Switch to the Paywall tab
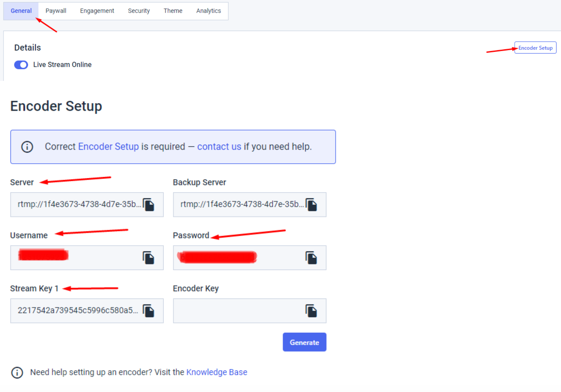Screen dimensions: 561x392 (x=56, y=11)
